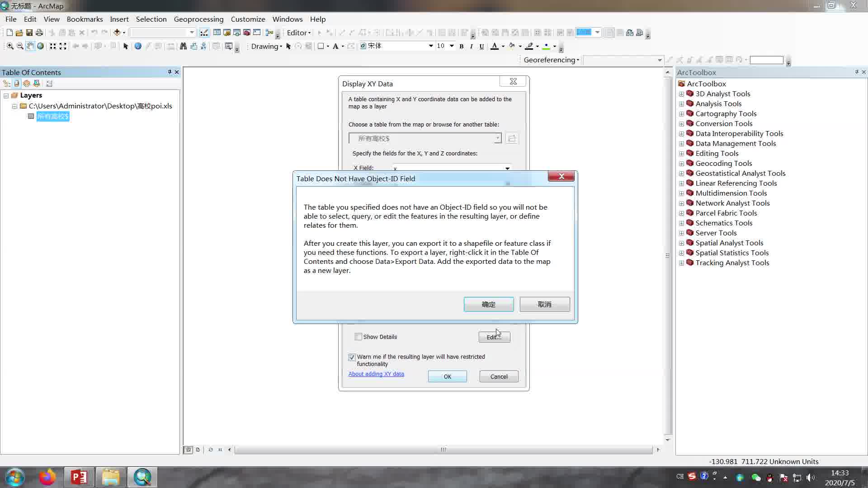
Task: Click the Full Extent globe icon
Action: pyautogui.click(x=40, y=46)
